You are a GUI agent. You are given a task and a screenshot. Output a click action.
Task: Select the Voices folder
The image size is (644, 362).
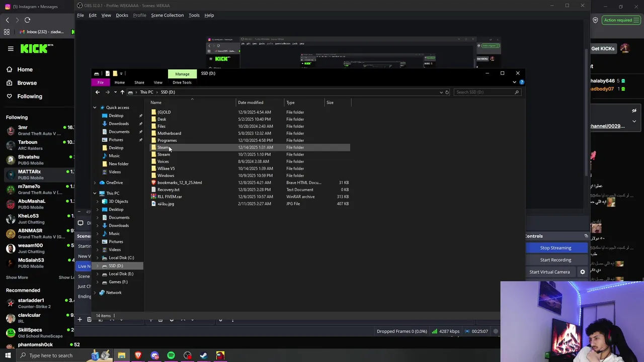(163, 161)
